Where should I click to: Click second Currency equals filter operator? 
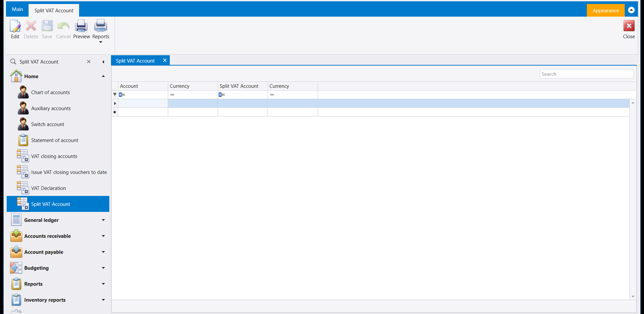click(272, 95)
